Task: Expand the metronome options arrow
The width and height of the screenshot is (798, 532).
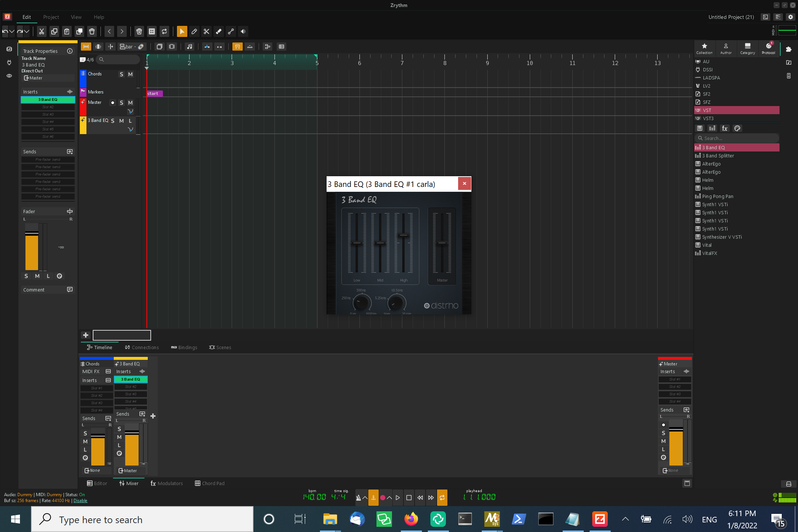Action: [365, 498]
